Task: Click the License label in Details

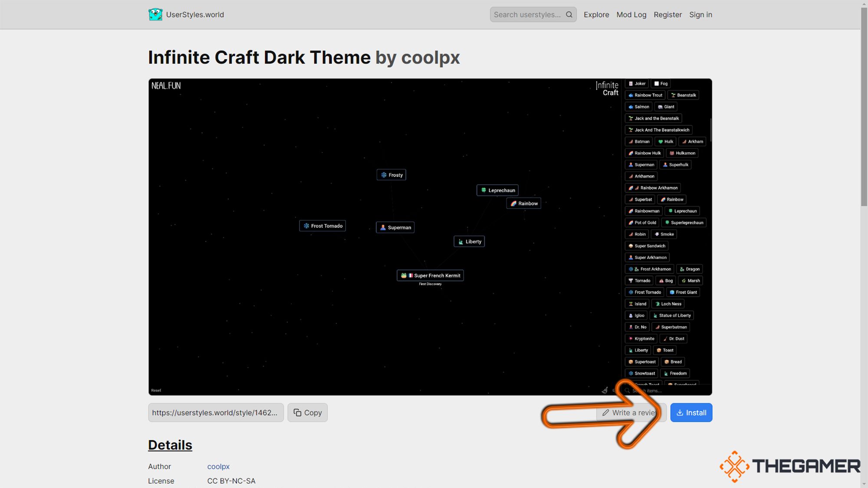Action: [x=161, y=481]
